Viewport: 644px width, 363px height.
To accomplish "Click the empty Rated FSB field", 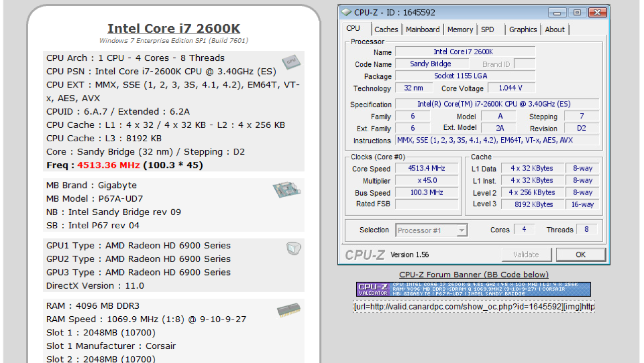I will click(427, 204).
